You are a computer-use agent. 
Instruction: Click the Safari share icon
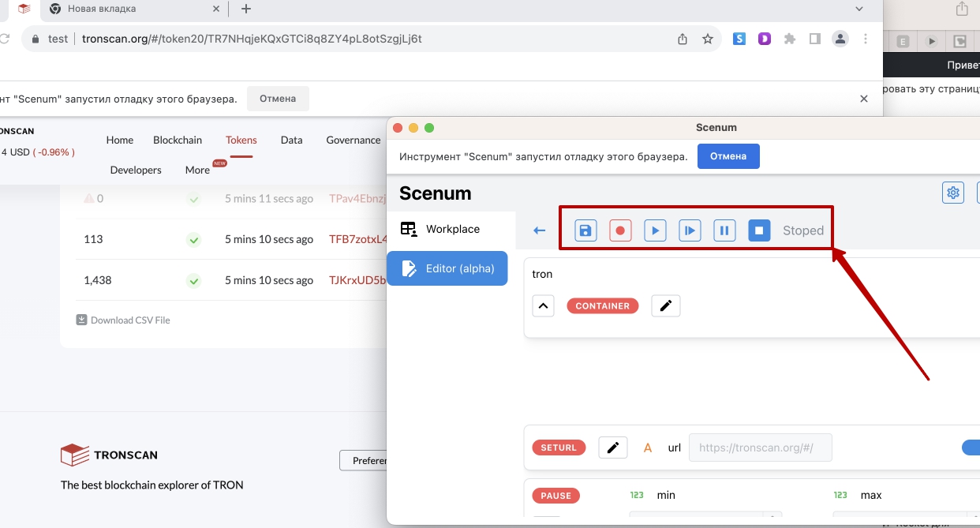click(x=962, y=9)
